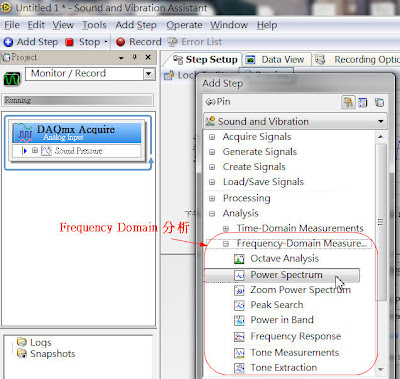
Task: Expand the Acquire Signals category
Action: pos(212,137)
